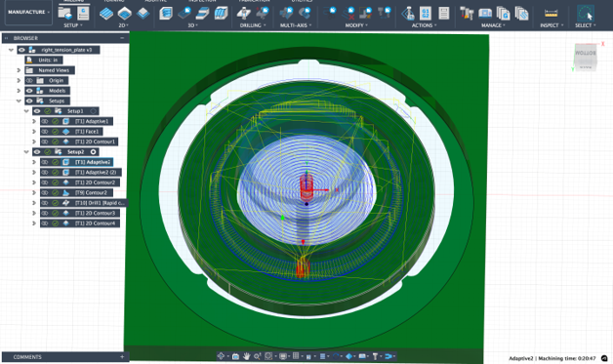This screenshot has width=613, height=364.
Task: Toggle the Models visibility eye
Action: click(29, 91)
